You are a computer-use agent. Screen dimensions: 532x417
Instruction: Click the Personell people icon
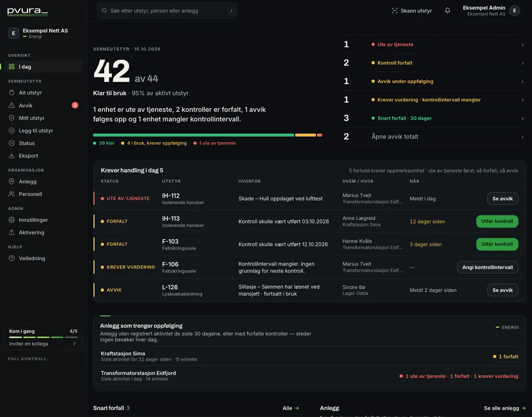[12, 194]
